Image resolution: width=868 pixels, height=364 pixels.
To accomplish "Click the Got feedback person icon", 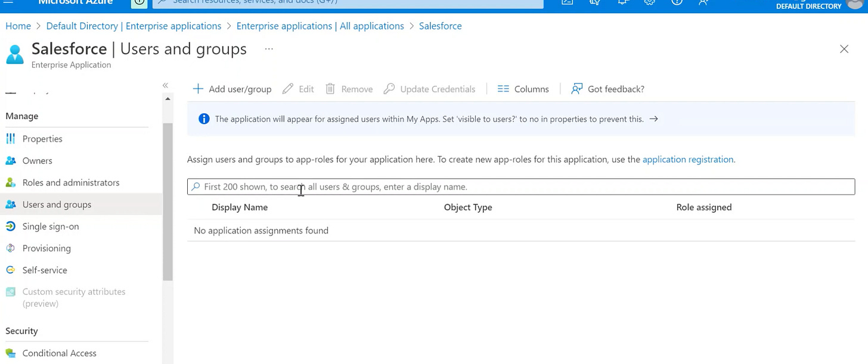I will (576, 89).
